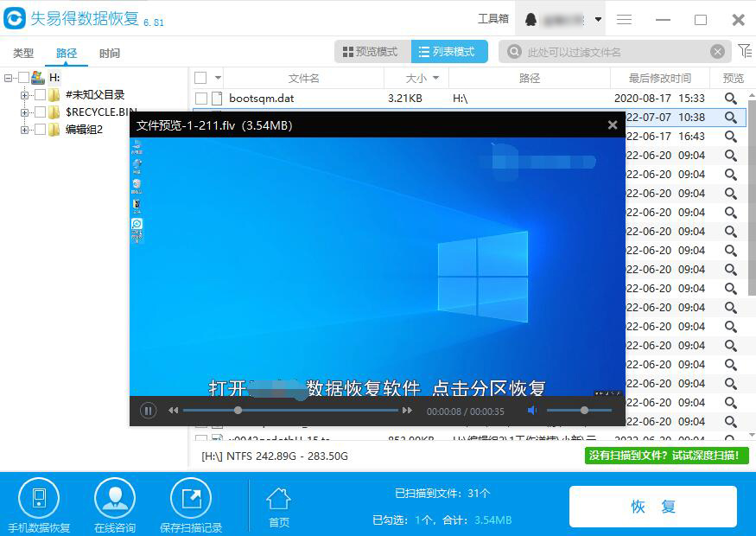Viewport: 756px width, 536px height.
Task: Check the bootsqm.dat file checkbox
Action: click(201, 99)
